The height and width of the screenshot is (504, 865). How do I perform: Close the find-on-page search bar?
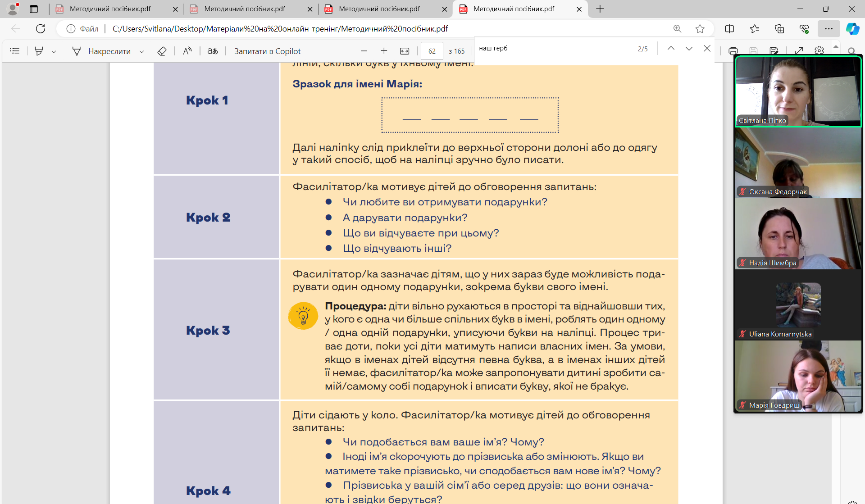click(x=707, y=48)
